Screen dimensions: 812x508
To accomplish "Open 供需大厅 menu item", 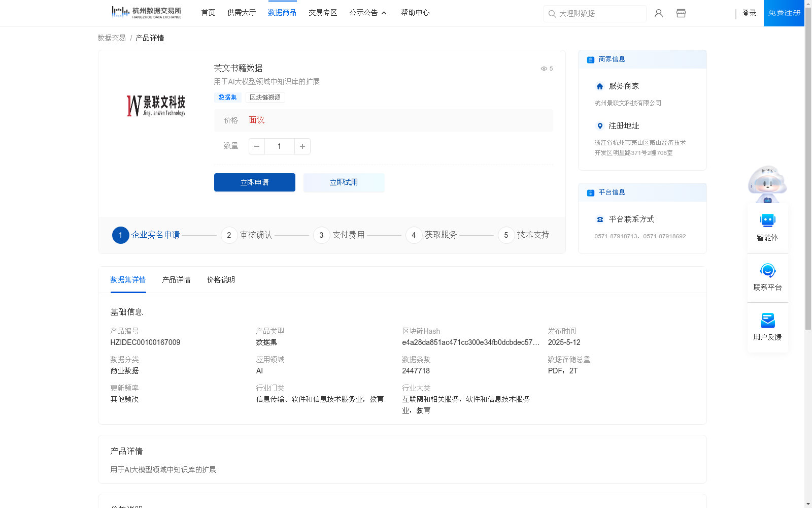I will point(242,13).
